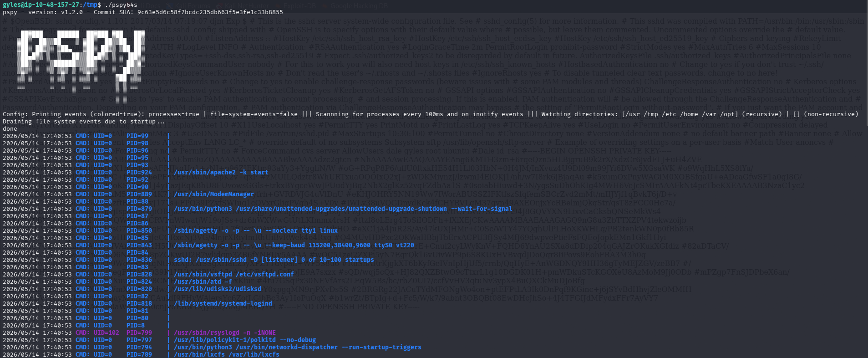
Task: Click the sshd [listener] 0 of 10-100 startups line
Action: (x=274, y=260)
